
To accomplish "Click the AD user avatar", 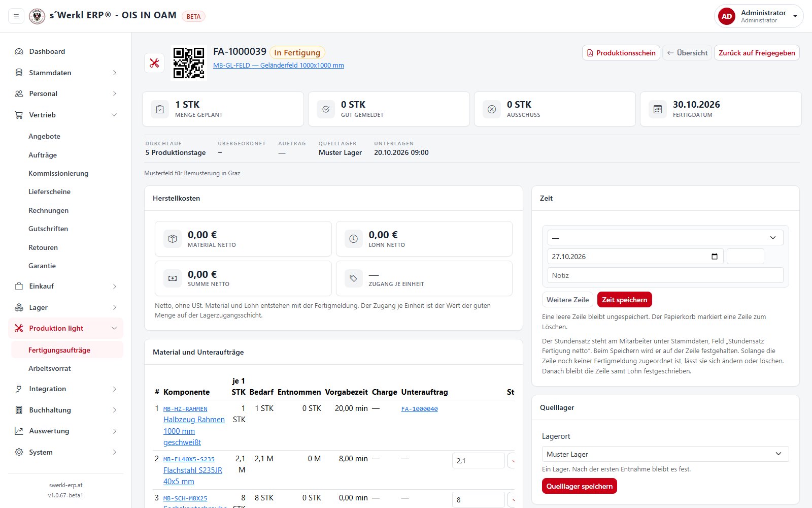I will [727, 16].
